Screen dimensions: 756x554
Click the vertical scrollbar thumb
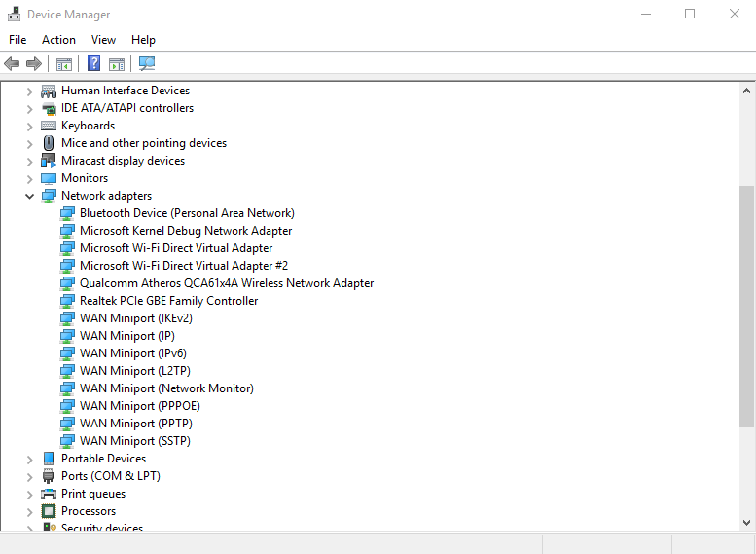(x=747, y=307)
